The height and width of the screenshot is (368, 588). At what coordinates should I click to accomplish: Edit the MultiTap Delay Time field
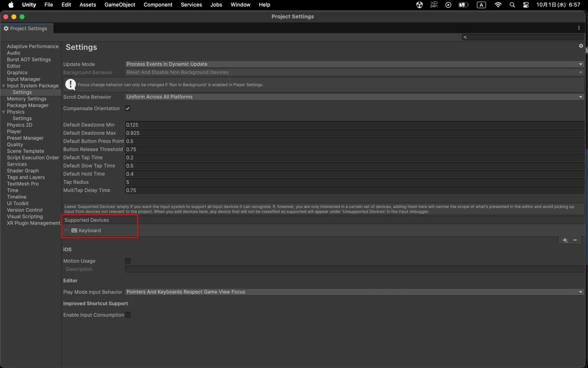coord(355,190)
